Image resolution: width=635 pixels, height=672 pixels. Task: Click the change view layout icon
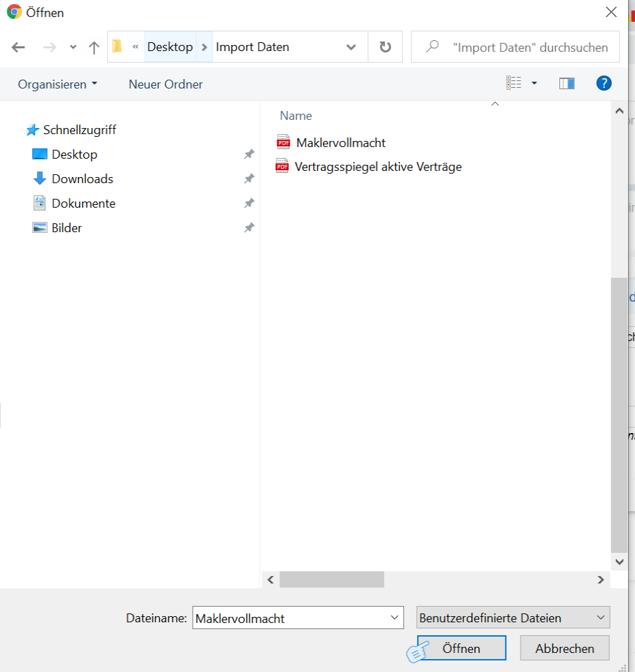514,84
